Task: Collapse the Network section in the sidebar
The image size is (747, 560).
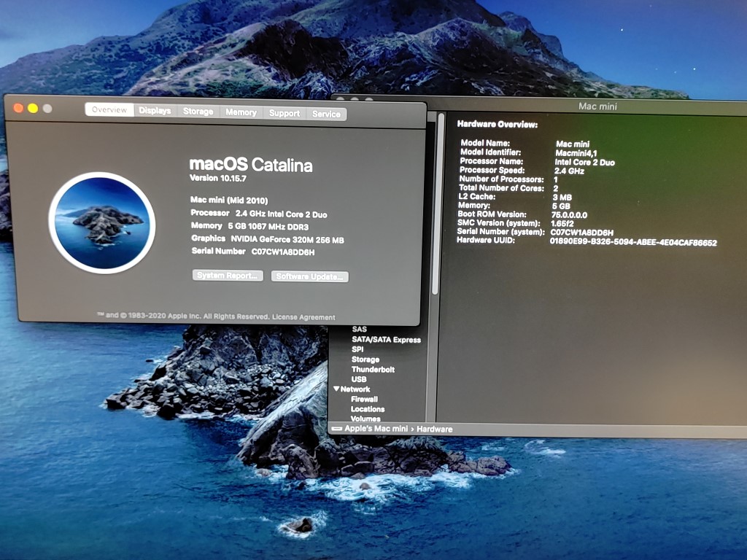Action: pos(336,389)
